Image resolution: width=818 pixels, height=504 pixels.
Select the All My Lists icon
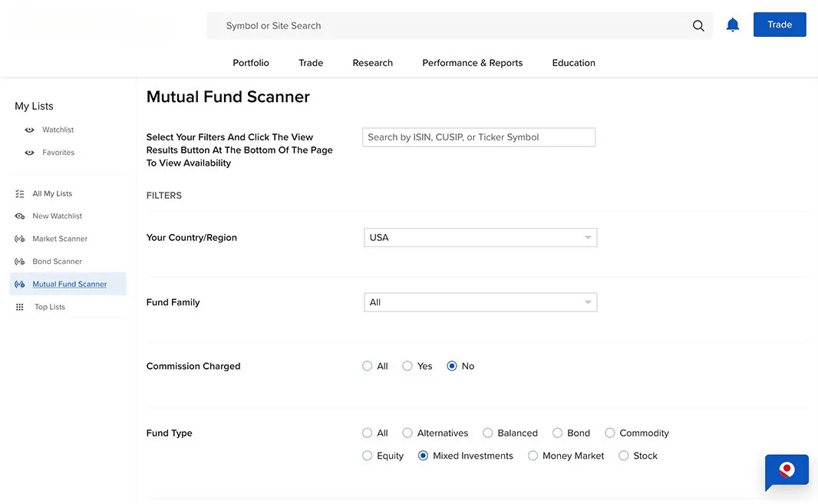19,193
